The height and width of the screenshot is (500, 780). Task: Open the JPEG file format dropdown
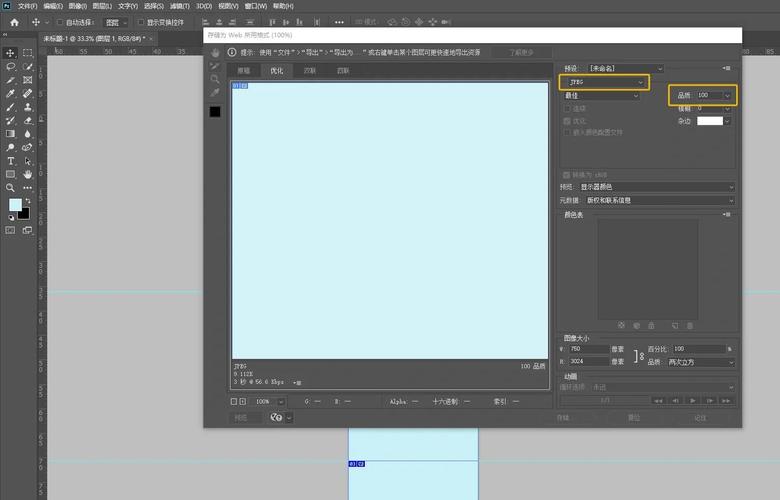point(603,81)
